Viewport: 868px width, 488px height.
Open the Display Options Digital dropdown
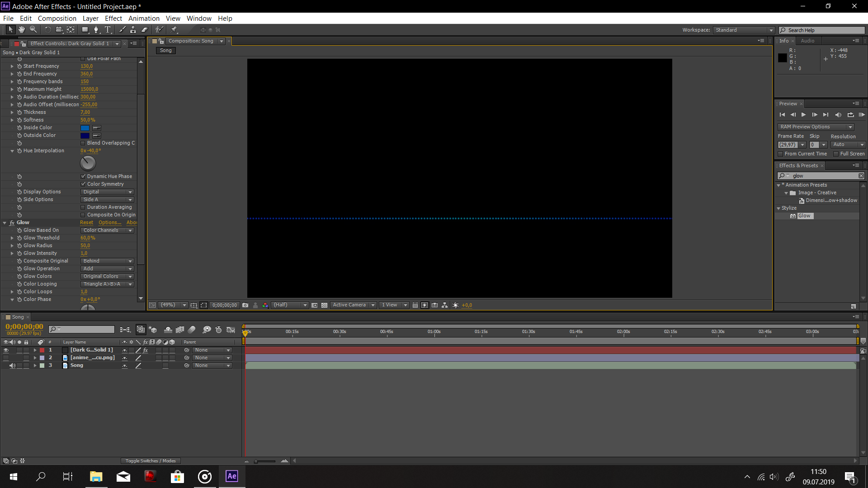107,192
